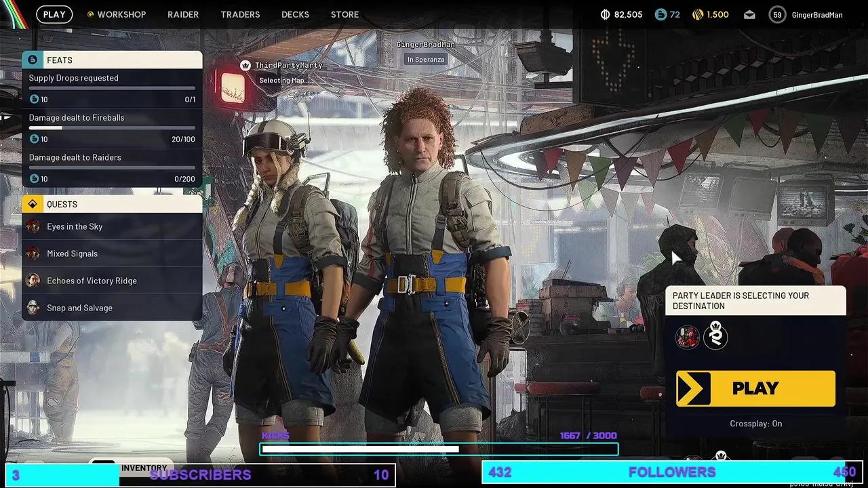Open the player avatar showing level 59
The height and width of the screenshot is (488, 868).
click(776, 14)
